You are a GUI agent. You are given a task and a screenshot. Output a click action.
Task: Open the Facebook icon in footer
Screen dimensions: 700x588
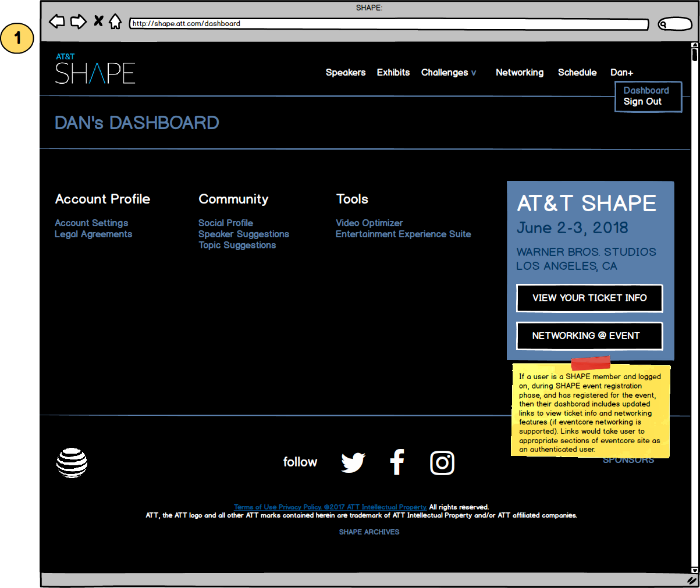pos(397,462)
